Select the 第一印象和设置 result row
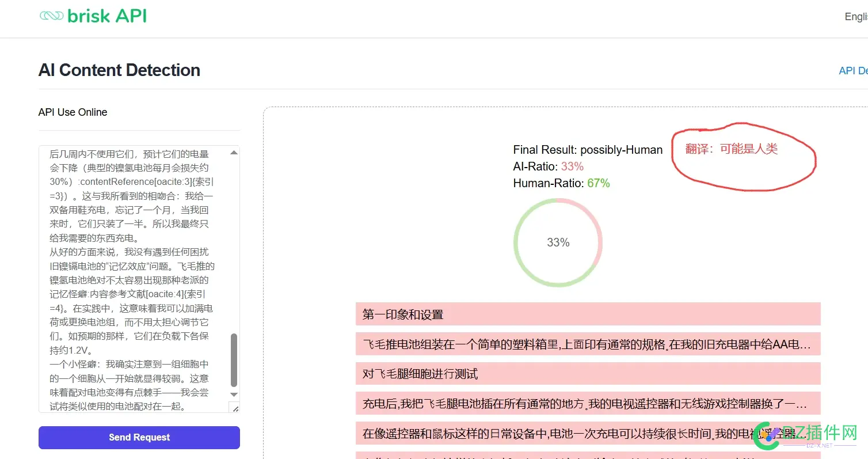868x459 pixels. click(x=588, y=314)
